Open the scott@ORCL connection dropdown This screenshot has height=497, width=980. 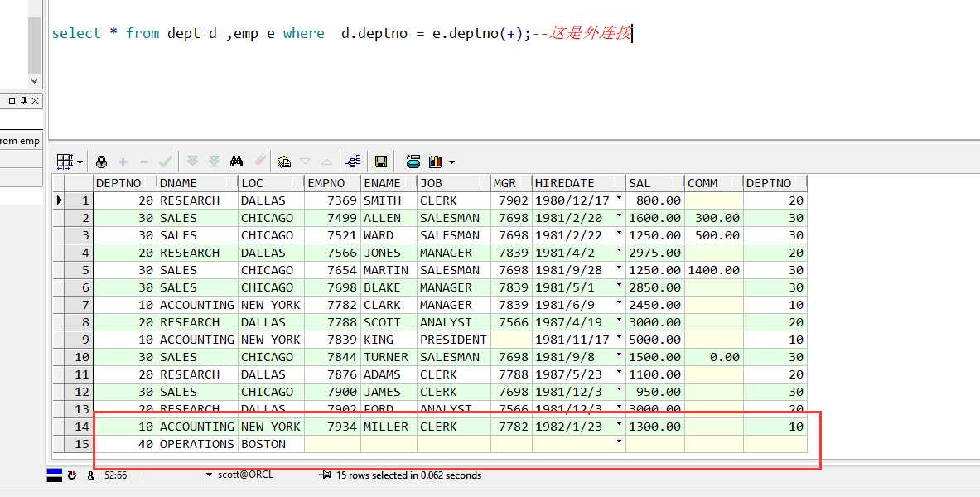[x=210, y=475]
